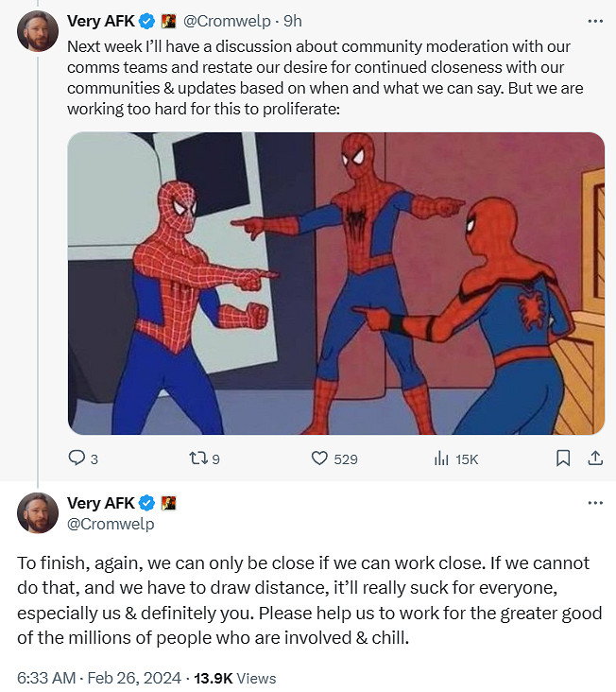The height and width of the screenshot is (692, 616).
Task: Click the affiliate badge beside the top verified badge
Action: pos(169,20)
